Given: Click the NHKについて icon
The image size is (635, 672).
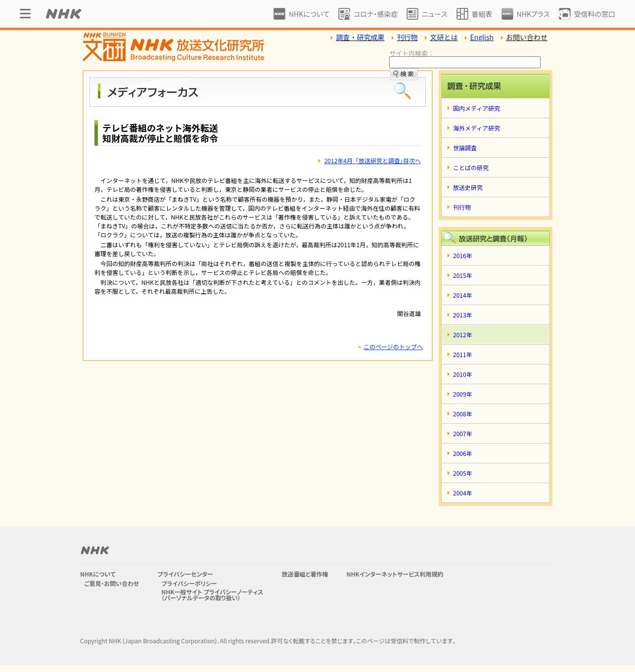Looking at the screenshot, I should 279,14.
